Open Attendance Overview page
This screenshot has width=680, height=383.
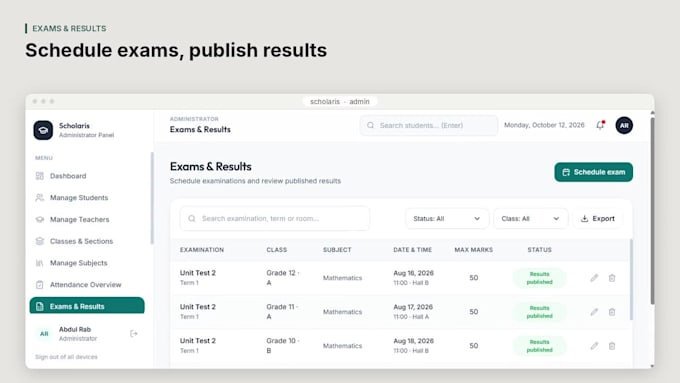[x=87, y=285]
